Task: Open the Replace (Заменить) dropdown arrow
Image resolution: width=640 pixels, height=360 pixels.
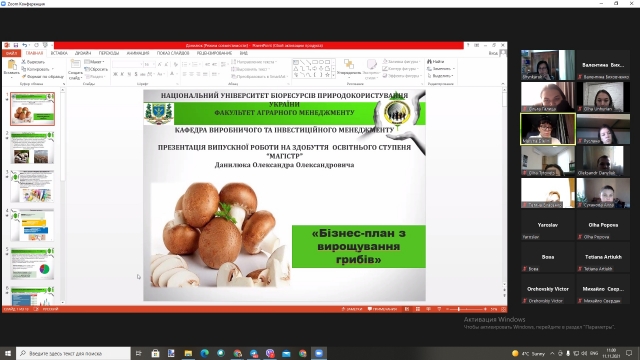Action: (x=453, y=69)
